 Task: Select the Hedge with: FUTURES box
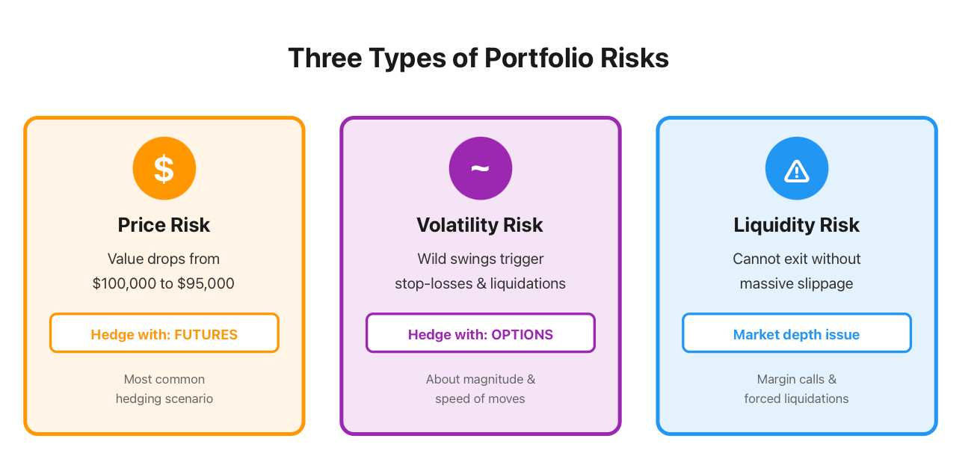(164, 333)
